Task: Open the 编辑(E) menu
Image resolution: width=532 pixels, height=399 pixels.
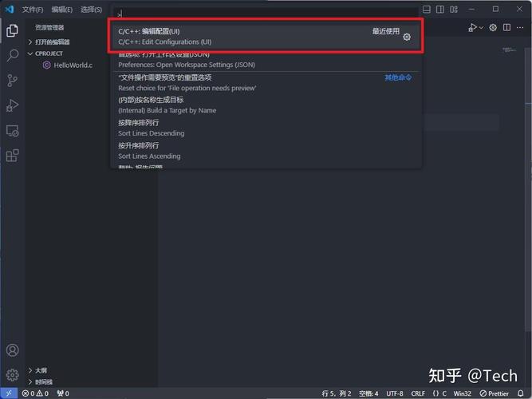Action: tap(62, 10)
